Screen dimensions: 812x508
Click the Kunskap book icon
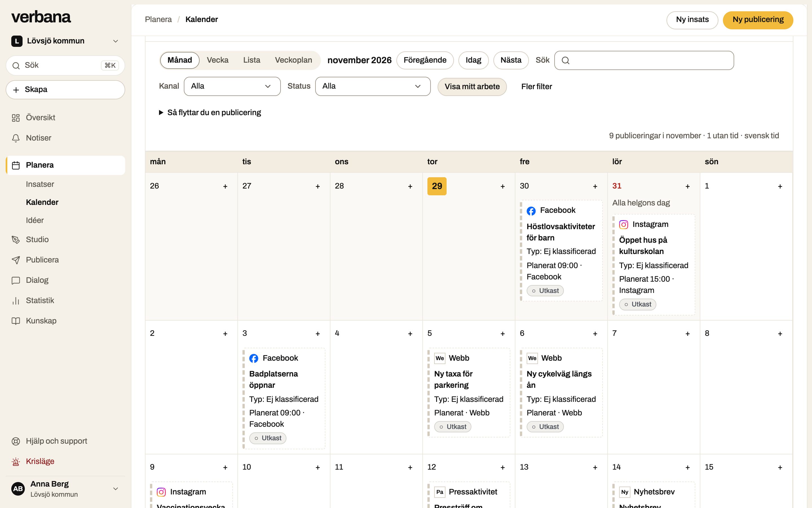(x=16, y=321)
